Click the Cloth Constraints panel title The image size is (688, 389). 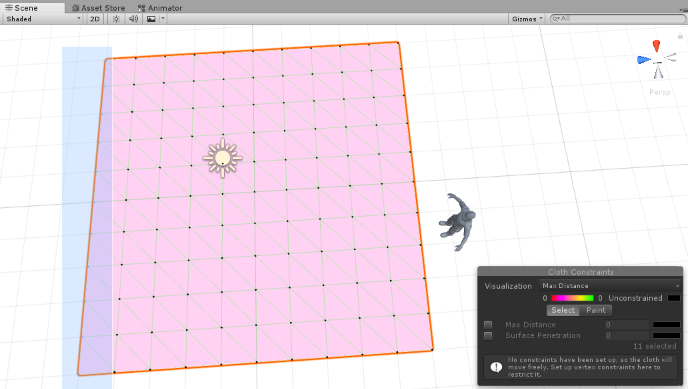point(580,272)
